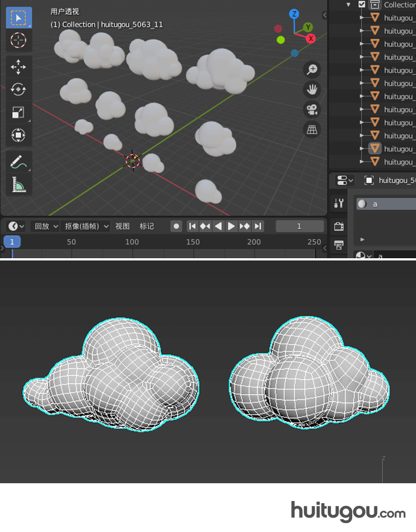Select the Cursor tool in the toolbar
Screen dimensions: 416x532
pos(19,40)
